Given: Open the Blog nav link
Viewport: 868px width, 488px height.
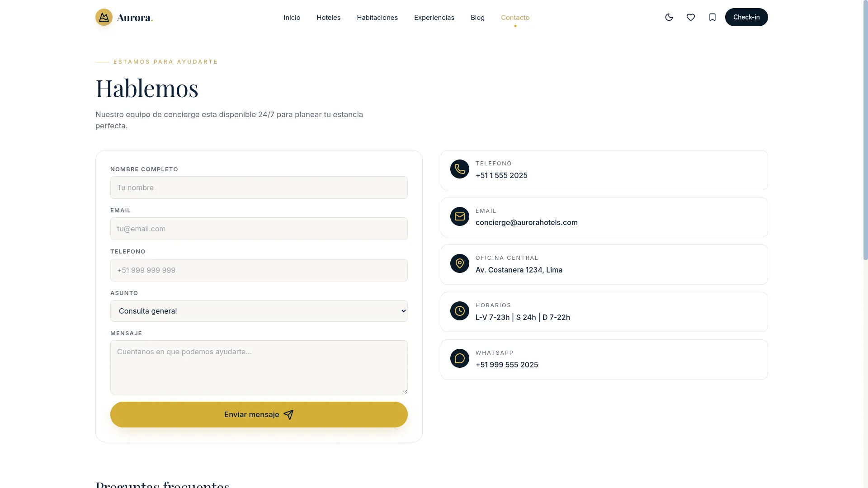Looking at the screenshot, I should pyautogui.click(x=477, y=18).
